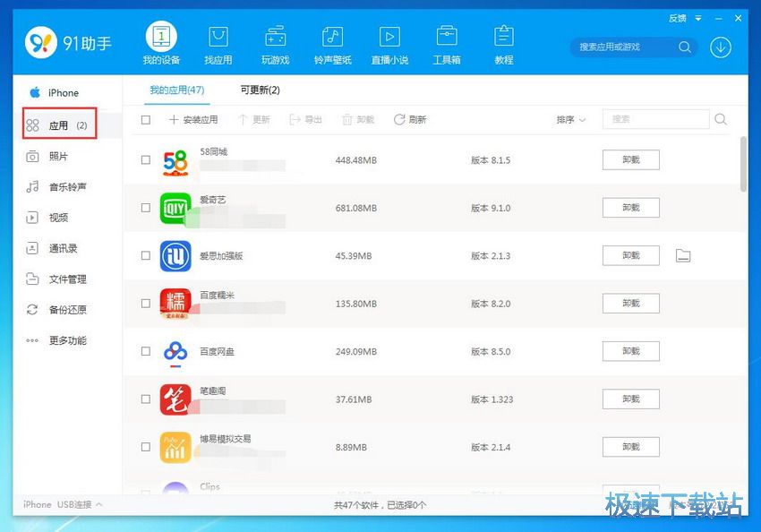The width and height of the screenshot is (761, 532).
Task: Open the folder icon for 爱思加强版
Action: (683, 255)
